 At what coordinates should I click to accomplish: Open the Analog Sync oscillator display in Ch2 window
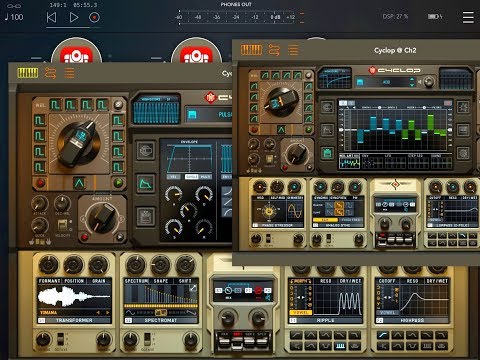(x=337, y=212)
